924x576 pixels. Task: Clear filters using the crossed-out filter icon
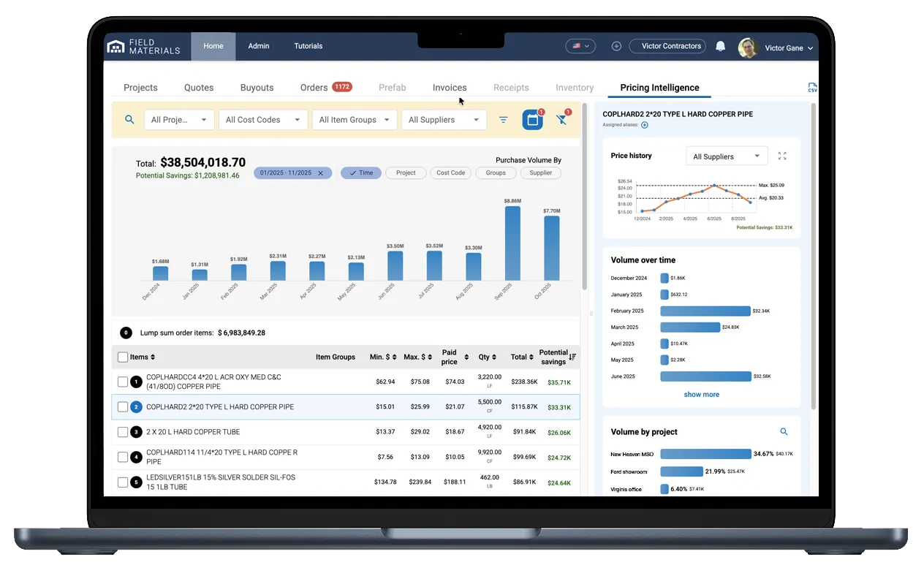561,120
